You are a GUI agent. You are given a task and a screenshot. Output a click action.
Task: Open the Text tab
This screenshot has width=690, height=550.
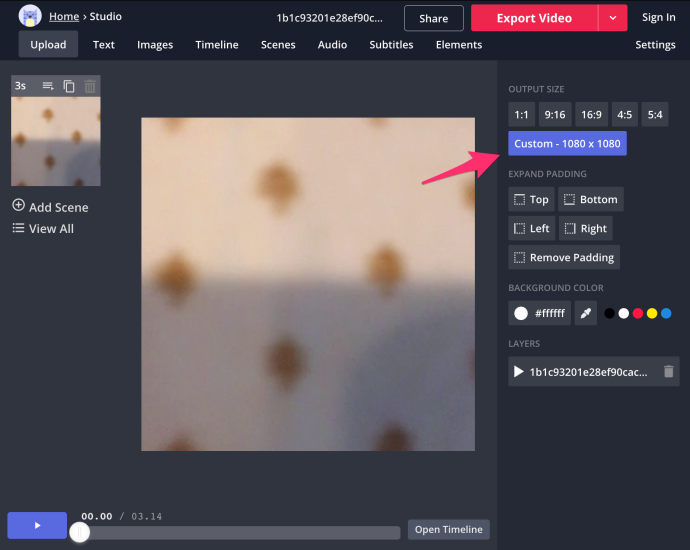point(104,44)
